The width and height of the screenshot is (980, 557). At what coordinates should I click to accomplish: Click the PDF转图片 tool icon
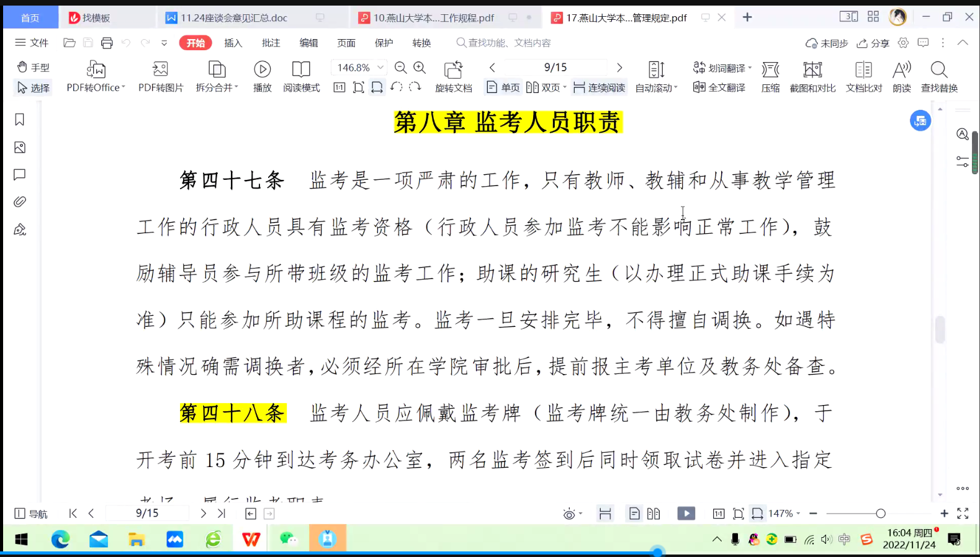160,69
